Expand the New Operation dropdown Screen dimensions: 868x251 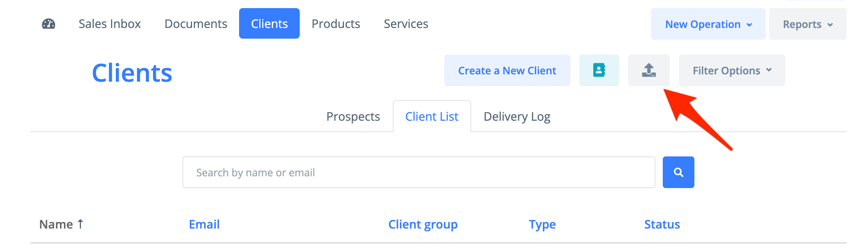click(x=708, y=24)
